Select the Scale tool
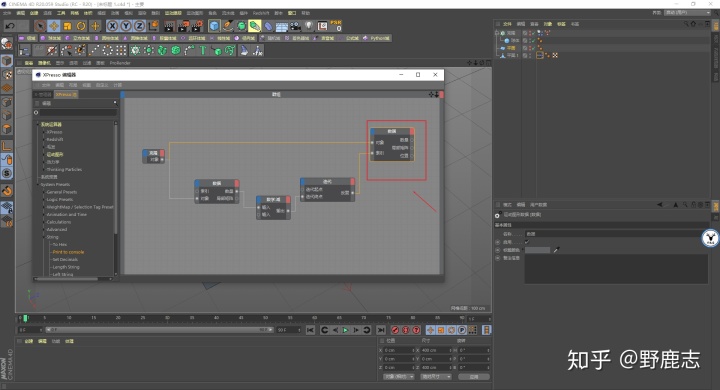This screenshot has width=720, height=390. pos(68,26)
